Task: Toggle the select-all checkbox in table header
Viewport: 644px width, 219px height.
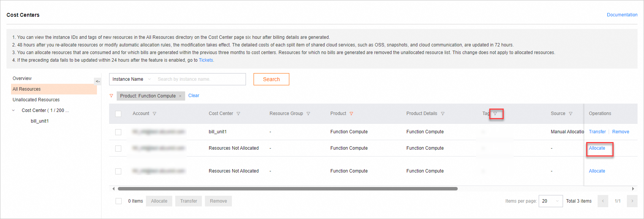Action: [118, 114]
